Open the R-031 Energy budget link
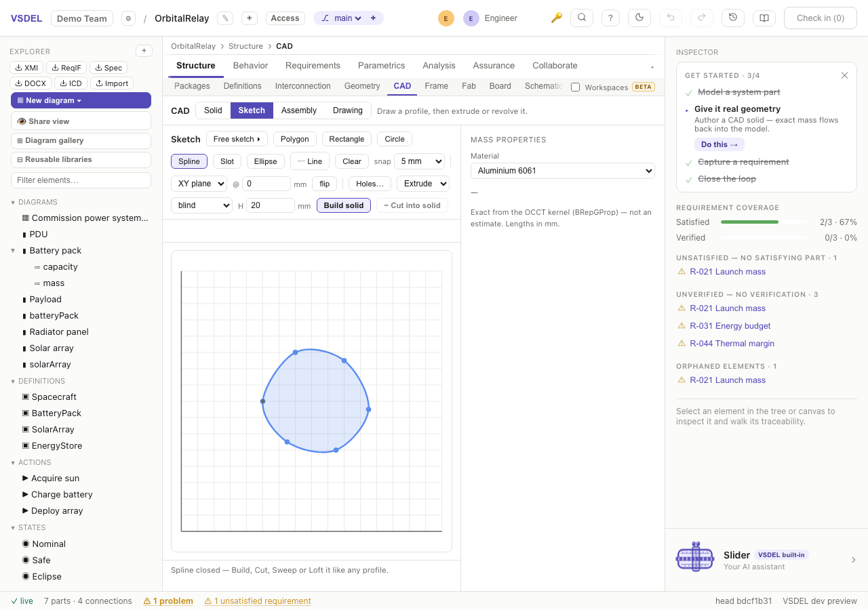Image resolution: width=868 pixels, height=610 pixels. 730,326
